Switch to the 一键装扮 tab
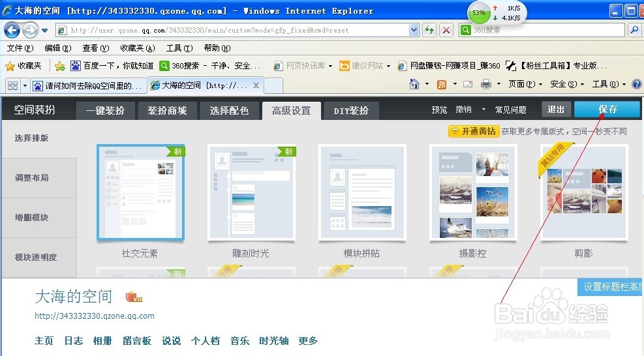This screenshot has height=356, width=644. [x=105, y=110]
